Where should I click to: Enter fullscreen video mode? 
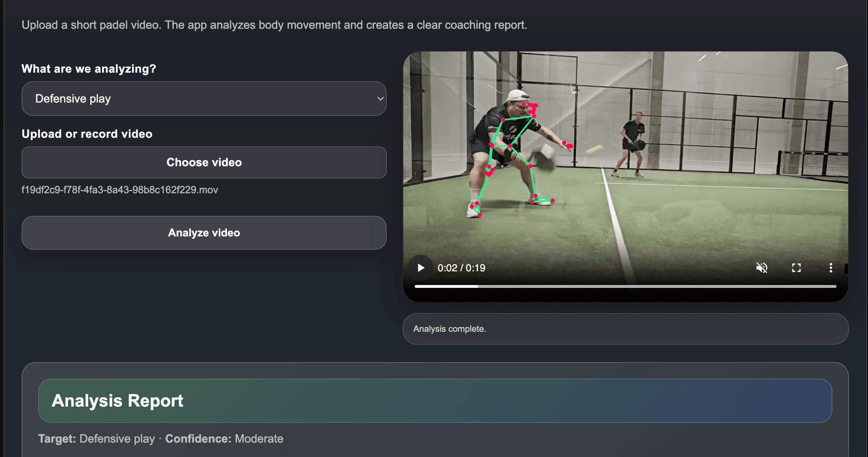pos(796,268)
